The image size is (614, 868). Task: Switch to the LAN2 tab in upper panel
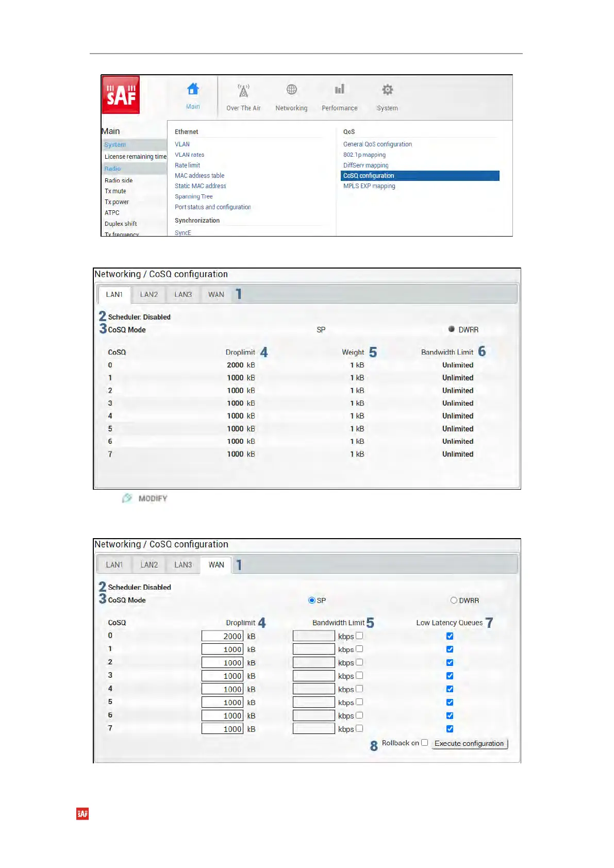coord(149,294)
